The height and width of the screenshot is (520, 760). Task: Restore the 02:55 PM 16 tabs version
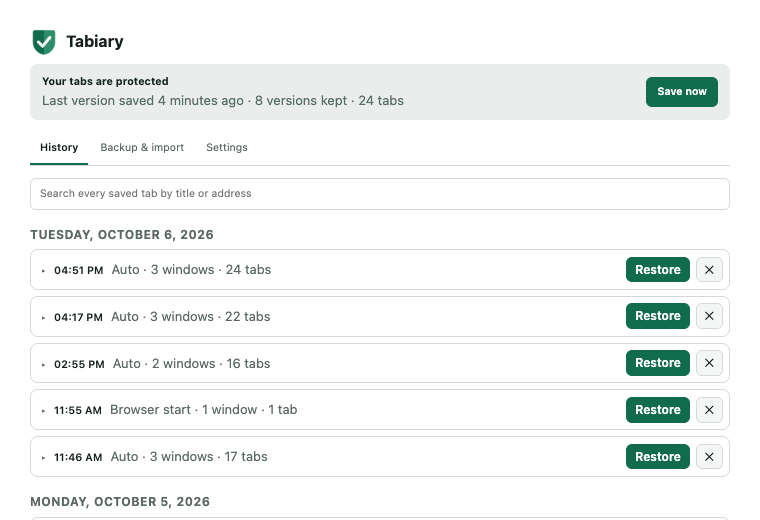658,363
